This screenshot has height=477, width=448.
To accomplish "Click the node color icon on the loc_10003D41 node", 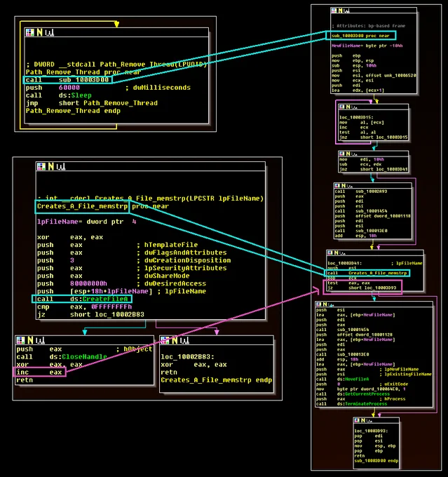I will (330, 253).
